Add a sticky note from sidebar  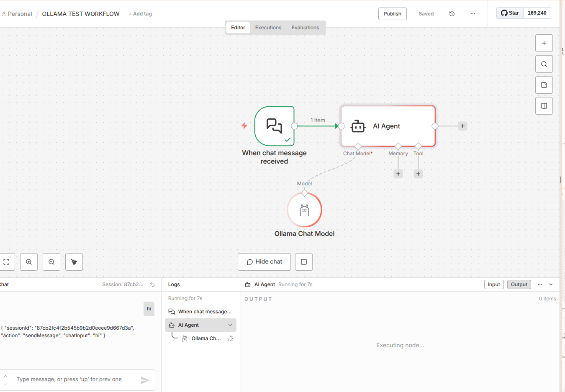pos(544,85)
